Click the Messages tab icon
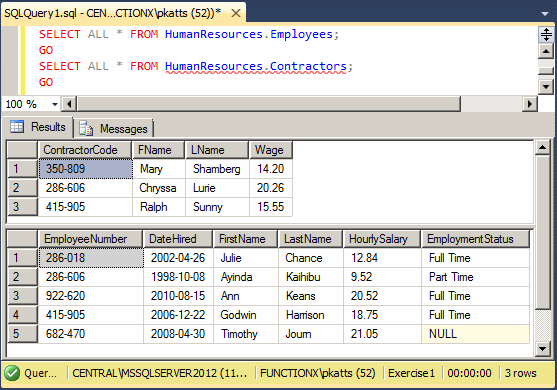The width and height of the screenshot is (557, 390). [86, 129]
